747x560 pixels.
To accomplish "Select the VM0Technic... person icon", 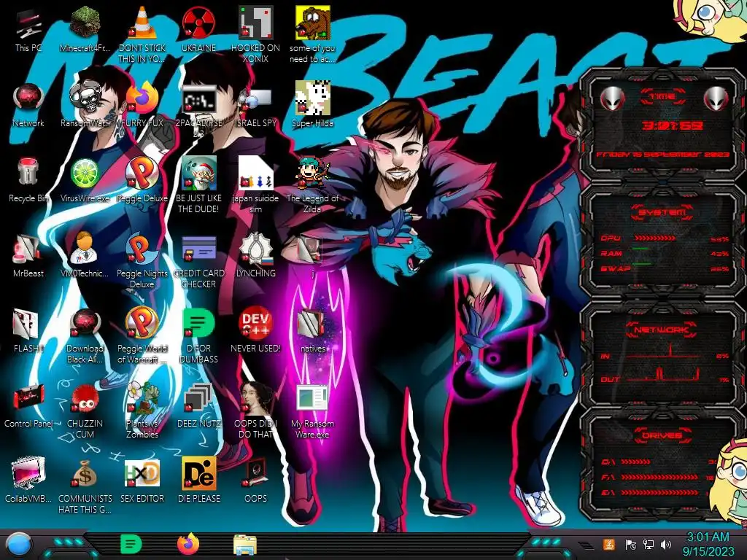I will (x=85, y=249).
